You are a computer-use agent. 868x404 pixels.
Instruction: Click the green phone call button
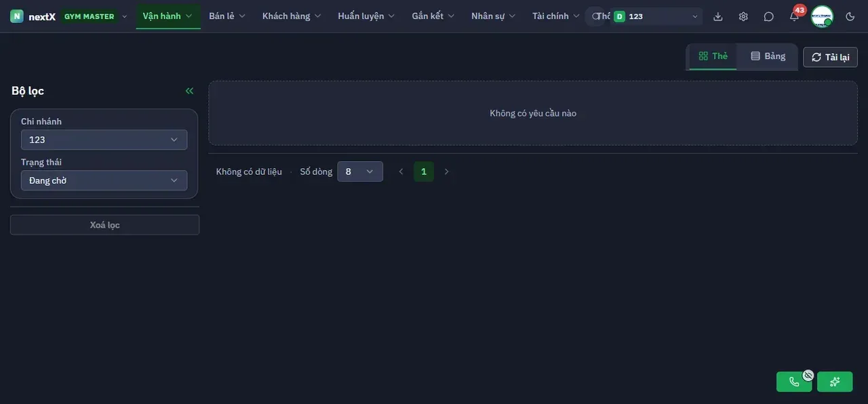[x=794, y=382]
